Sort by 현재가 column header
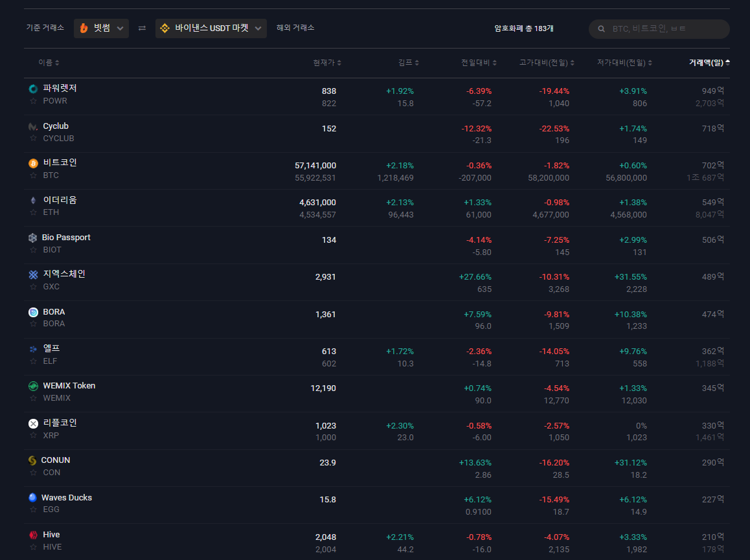Screen dimensions: 750x560 point(326,63)
